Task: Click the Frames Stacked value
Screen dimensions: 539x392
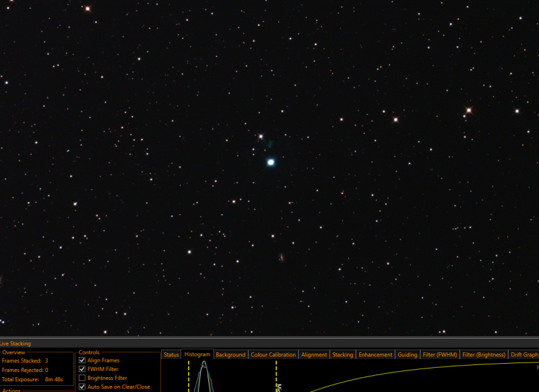Action: [46, 361]
